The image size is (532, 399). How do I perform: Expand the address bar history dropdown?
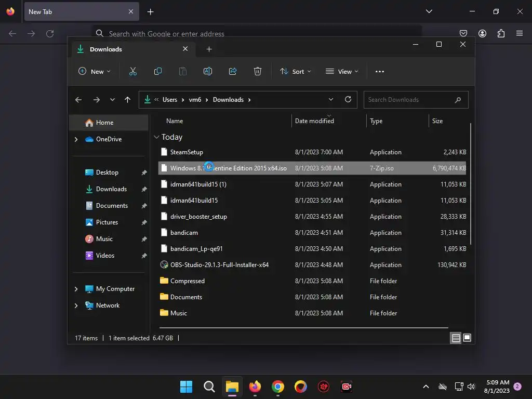pyautogui.click(x=331, y=99)
